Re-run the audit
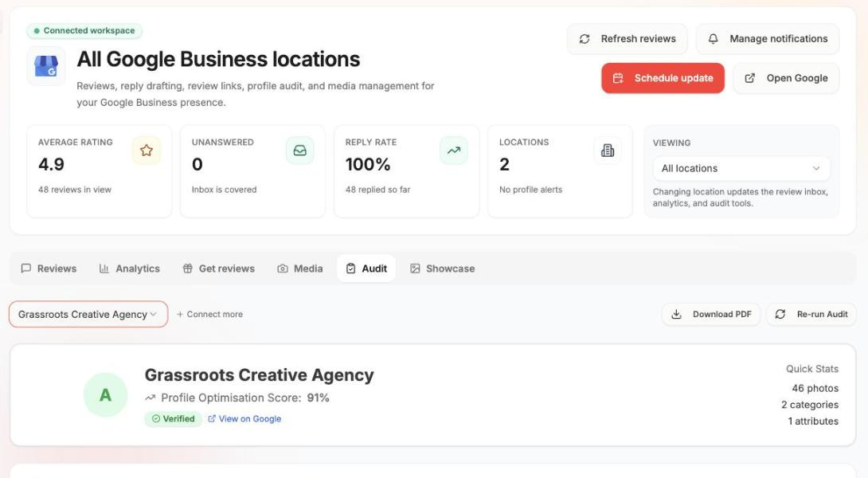The width and height of the screenshot is (868, 478). pos(811,314)
